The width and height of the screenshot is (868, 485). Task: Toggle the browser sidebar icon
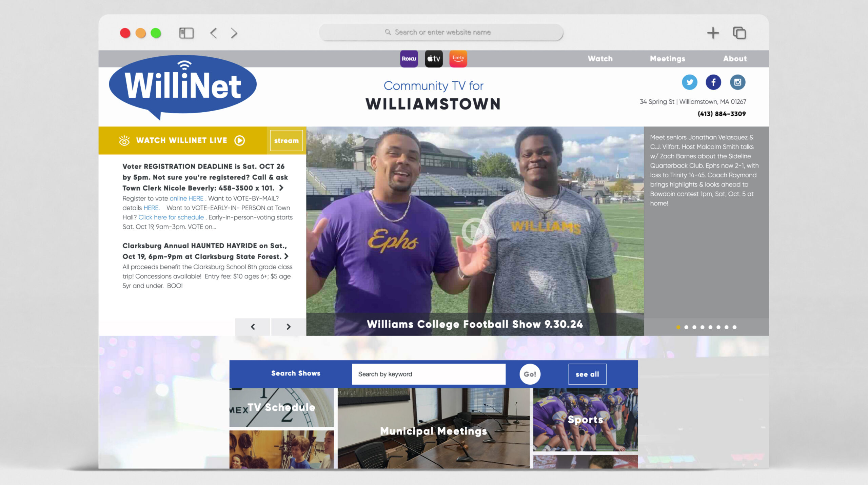186,33
